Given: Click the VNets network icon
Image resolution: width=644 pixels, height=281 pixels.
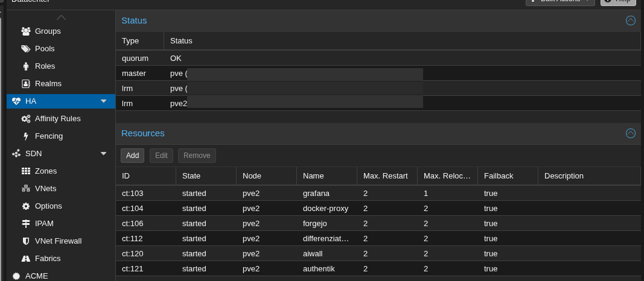Looking at the screenshot, I should tap(26, 189).
